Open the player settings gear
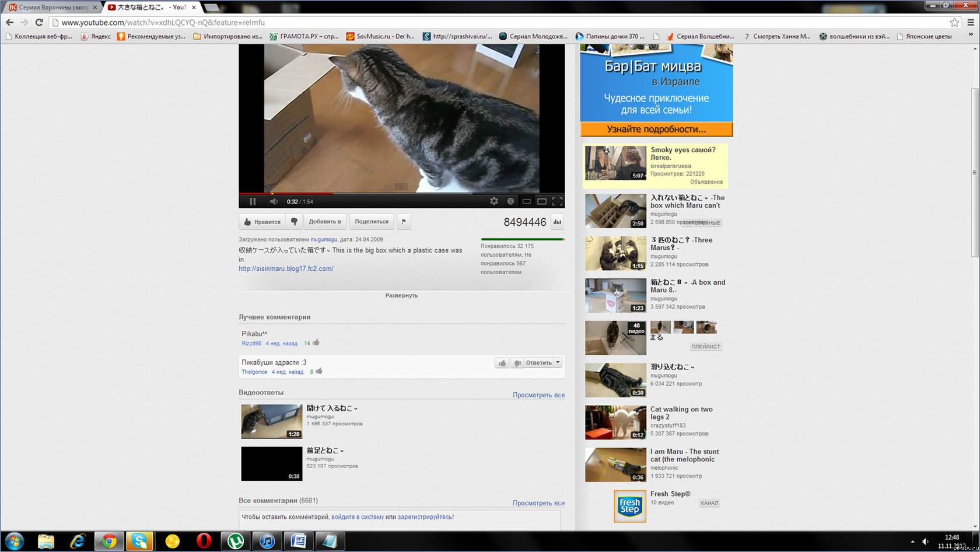980x552 pixels. click(x=494, y=201)
